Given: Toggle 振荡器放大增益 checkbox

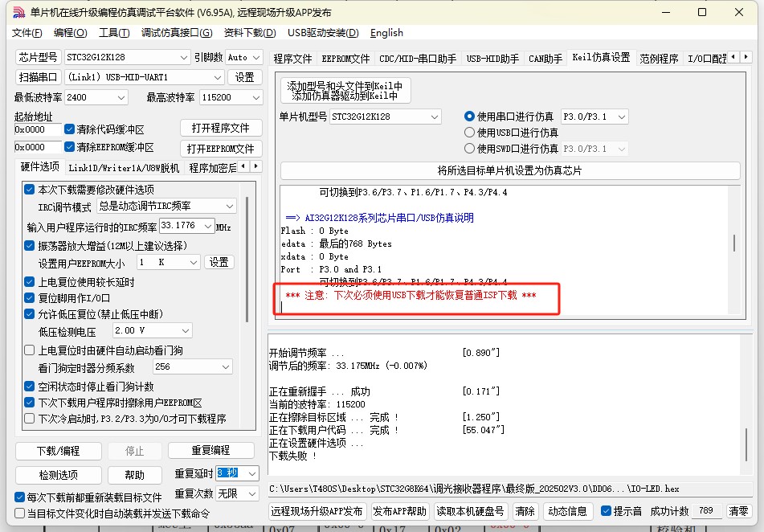Looking at the screenshot, I should [x=29, y=245].
